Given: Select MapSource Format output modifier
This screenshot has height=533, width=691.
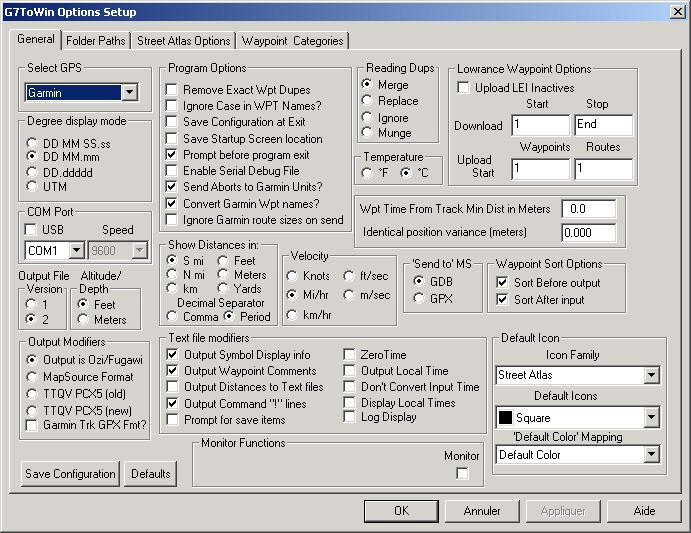Looking at the screenshot, I should click(x=32, y=377).
